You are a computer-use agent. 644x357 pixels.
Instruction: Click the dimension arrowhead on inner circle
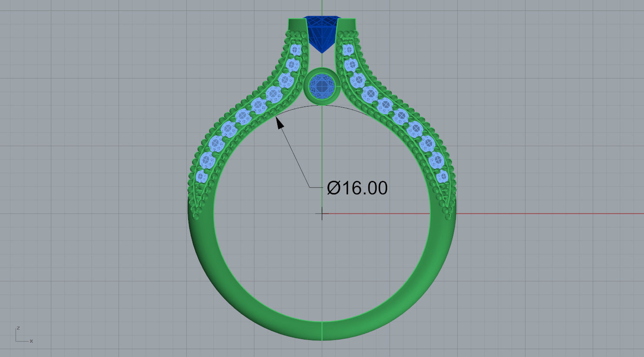click(280, 123)
